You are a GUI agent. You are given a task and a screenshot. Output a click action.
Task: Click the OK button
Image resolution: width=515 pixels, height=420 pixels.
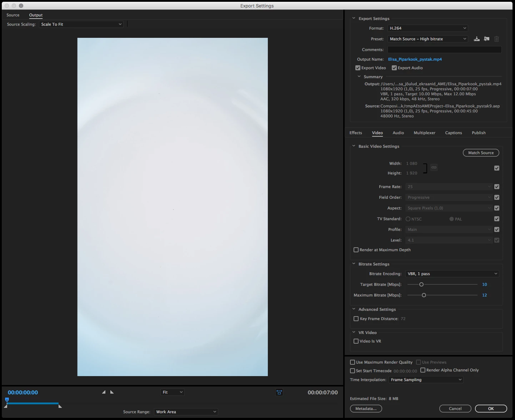(491, 409)
